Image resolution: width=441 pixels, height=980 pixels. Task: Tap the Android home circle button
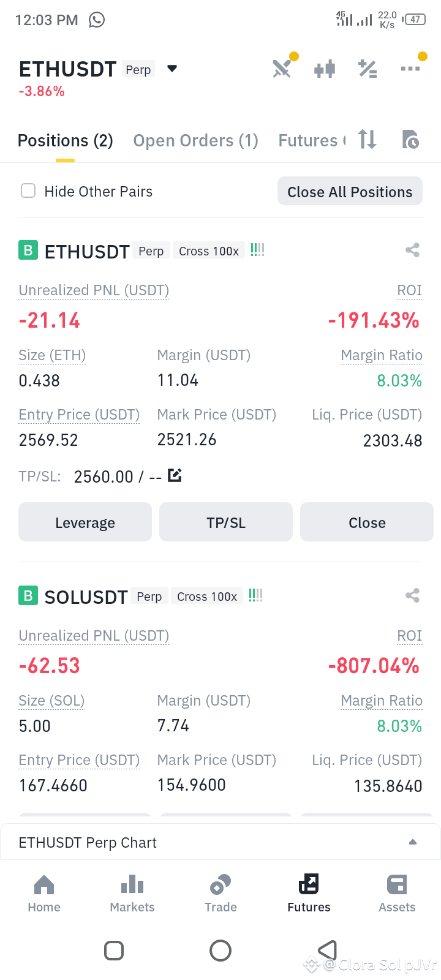[221, 951]
